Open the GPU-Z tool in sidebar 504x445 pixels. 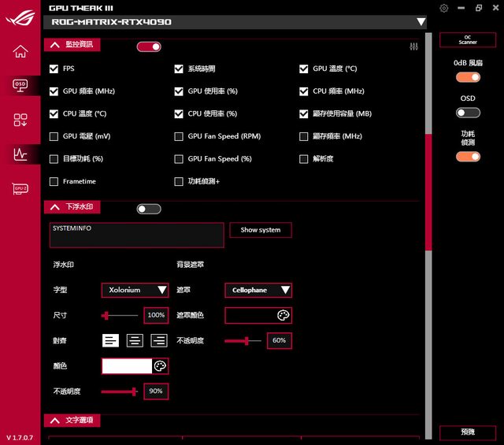(20, 189)
